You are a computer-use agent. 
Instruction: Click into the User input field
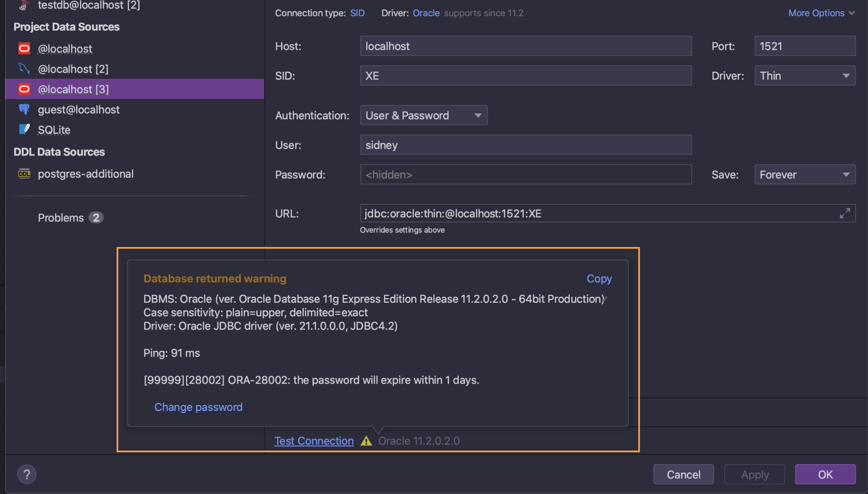pos(525,145)
